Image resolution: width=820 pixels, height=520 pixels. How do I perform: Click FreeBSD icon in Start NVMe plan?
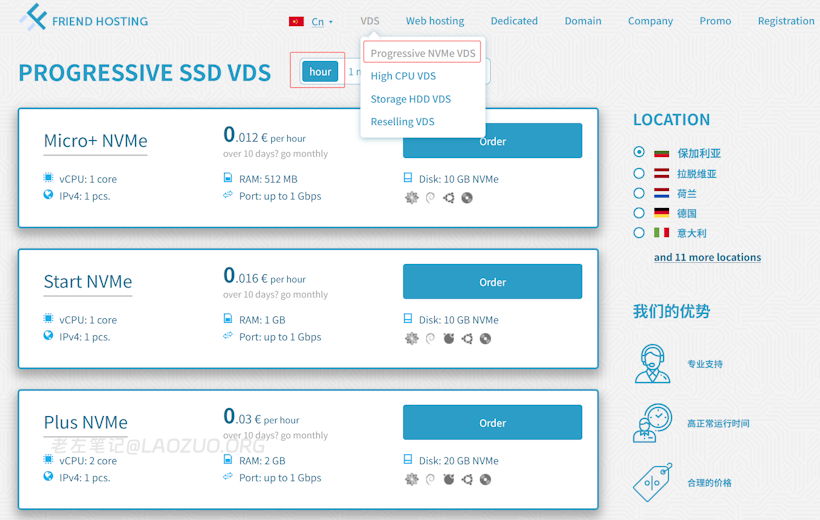pyautogui.click(x=449, y=338)
